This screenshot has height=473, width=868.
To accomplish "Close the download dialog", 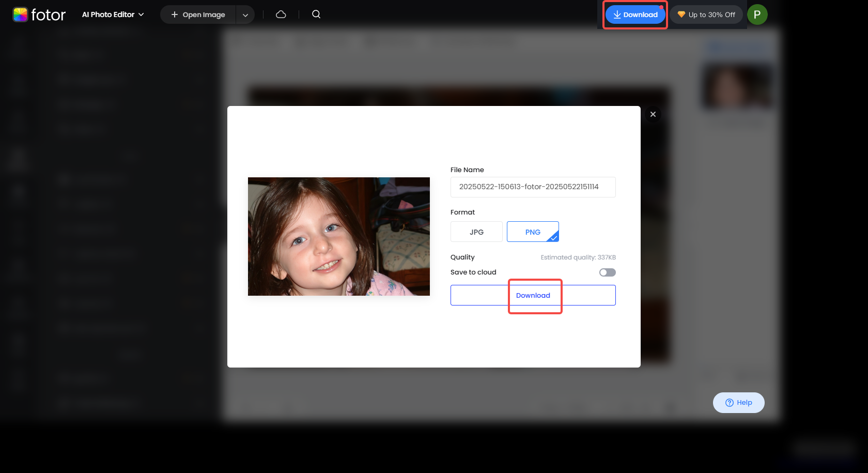I will (653, 114).
